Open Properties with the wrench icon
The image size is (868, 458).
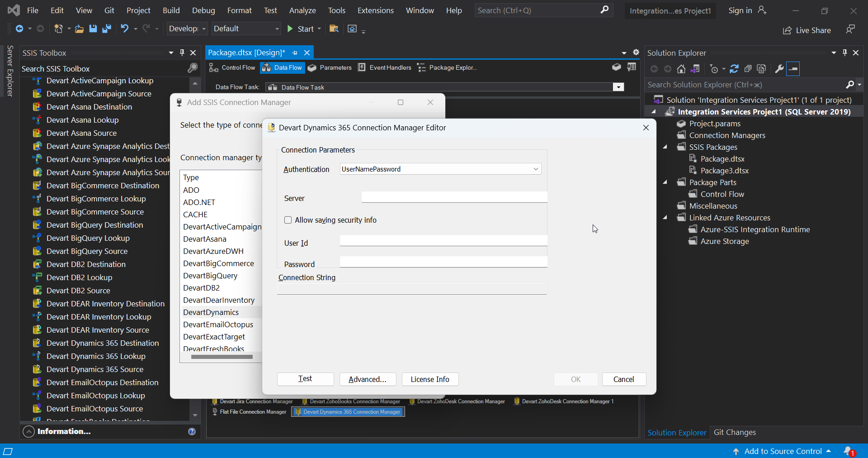tap(779, 69)
